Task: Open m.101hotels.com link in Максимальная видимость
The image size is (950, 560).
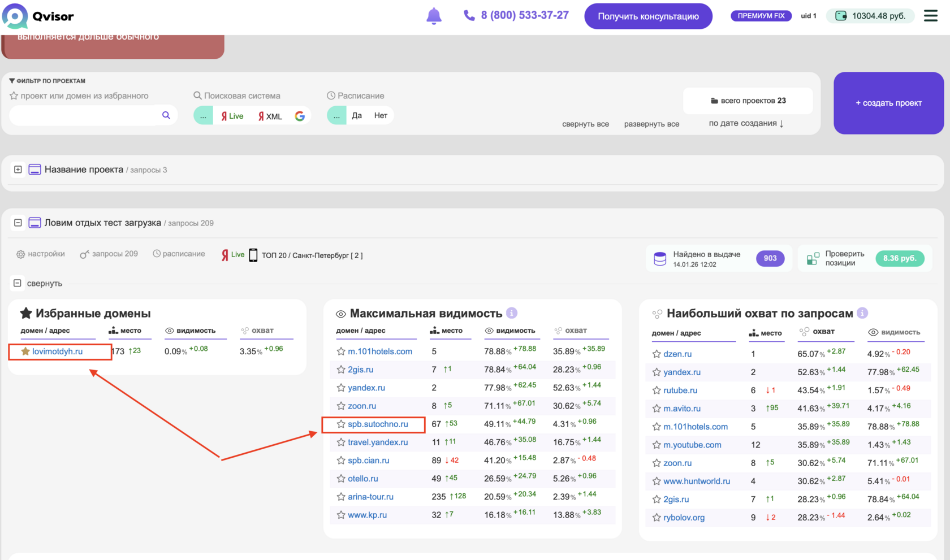Action: click(380, 351)
